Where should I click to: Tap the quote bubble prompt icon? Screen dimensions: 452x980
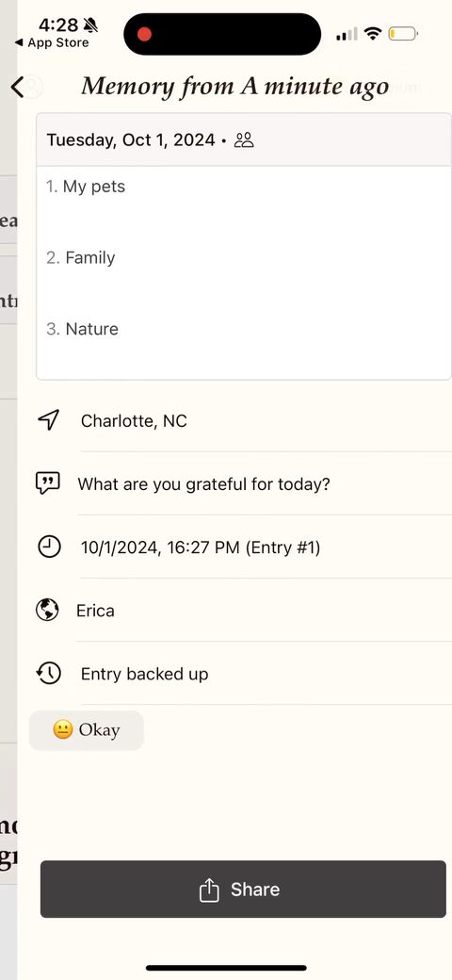[48, 483]
